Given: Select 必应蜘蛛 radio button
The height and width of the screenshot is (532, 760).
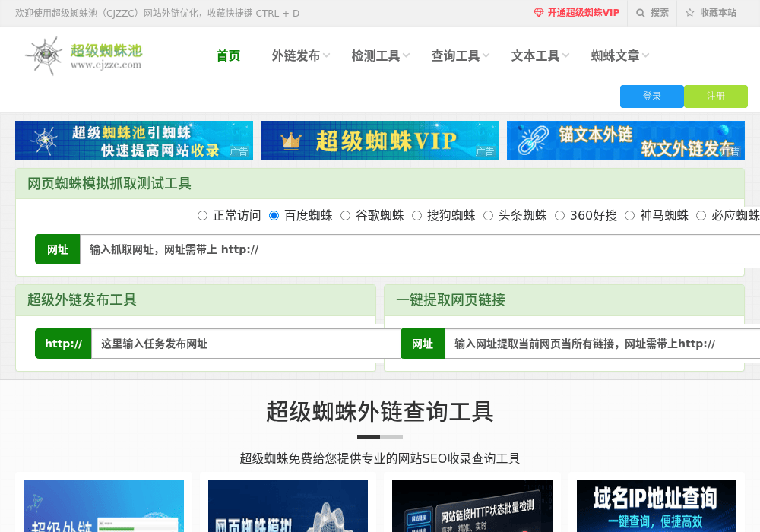Looking at the screenshot, I should [701, 216].
